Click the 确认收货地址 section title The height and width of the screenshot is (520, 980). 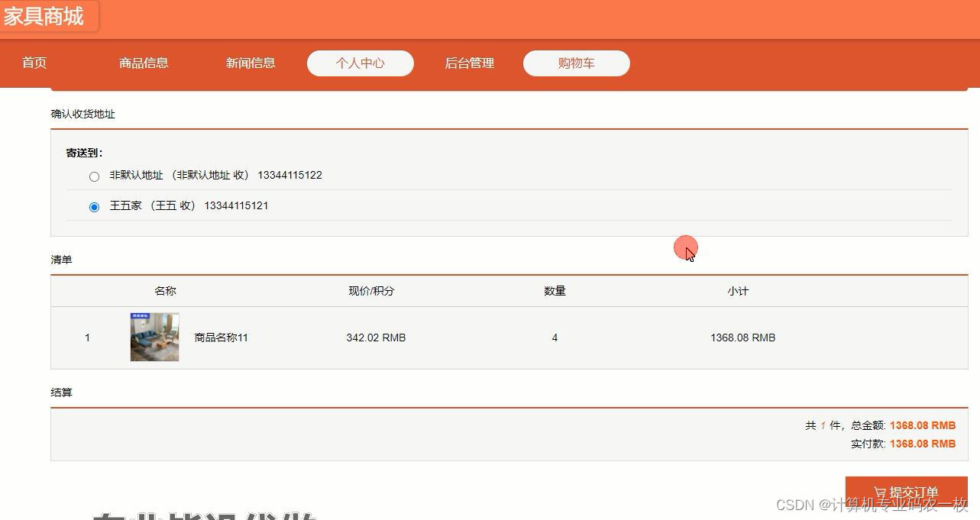(82, 114)
